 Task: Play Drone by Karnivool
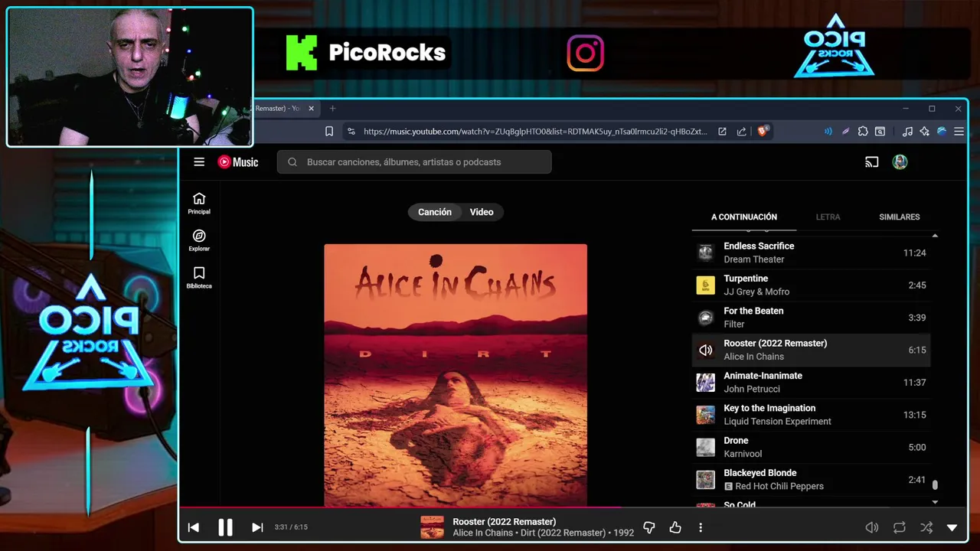[811, 447]
